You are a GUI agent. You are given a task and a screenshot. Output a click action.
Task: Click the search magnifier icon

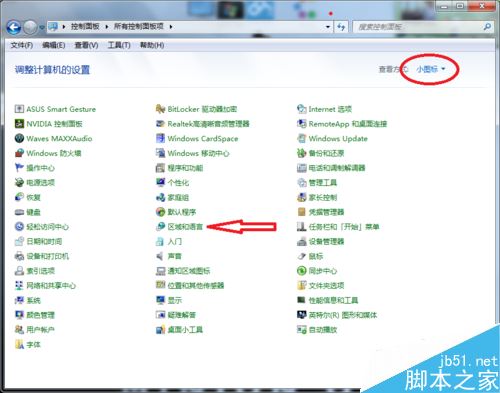pyautogui.click(x=487, y=27)
